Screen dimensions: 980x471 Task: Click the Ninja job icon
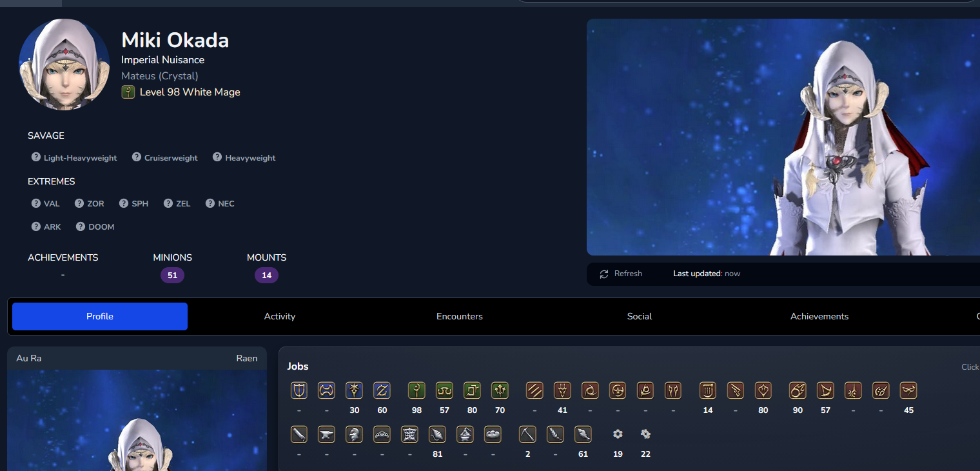[590, 390]
